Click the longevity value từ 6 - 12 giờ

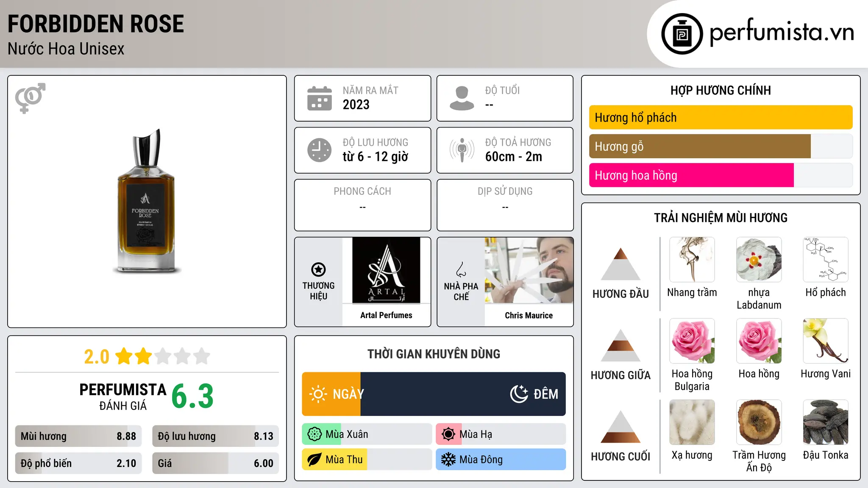(376, 157)
